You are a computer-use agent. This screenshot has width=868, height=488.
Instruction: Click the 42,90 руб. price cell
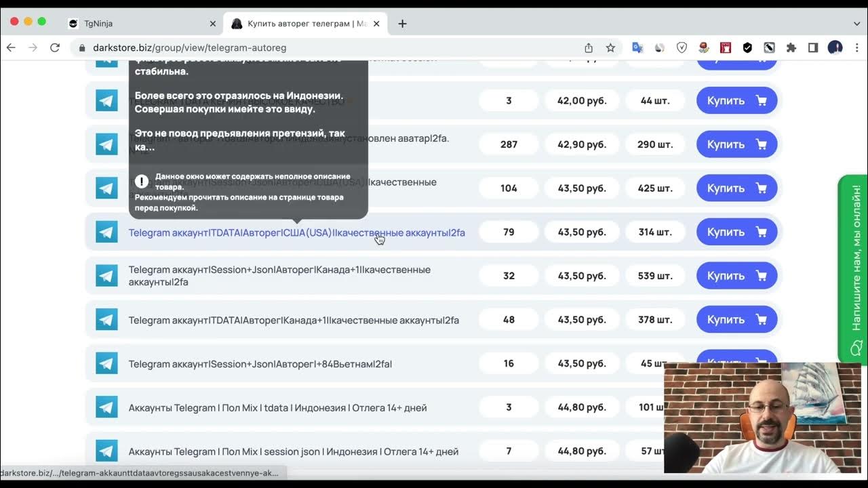pyautogui.click(x=582, y=144)
